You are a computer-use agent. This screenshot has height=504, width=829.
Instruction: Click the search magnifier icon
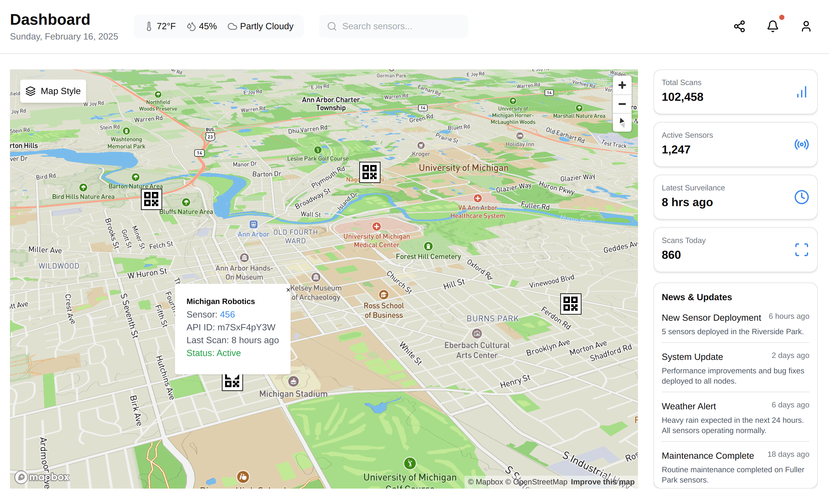[x=332, y=26]
